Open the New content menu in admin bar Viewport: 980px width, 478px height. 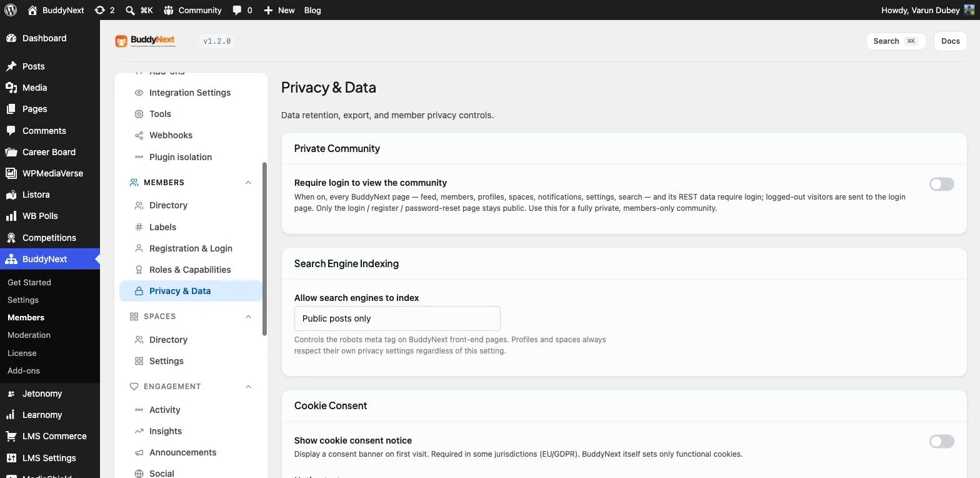click(x=279, y=10)
